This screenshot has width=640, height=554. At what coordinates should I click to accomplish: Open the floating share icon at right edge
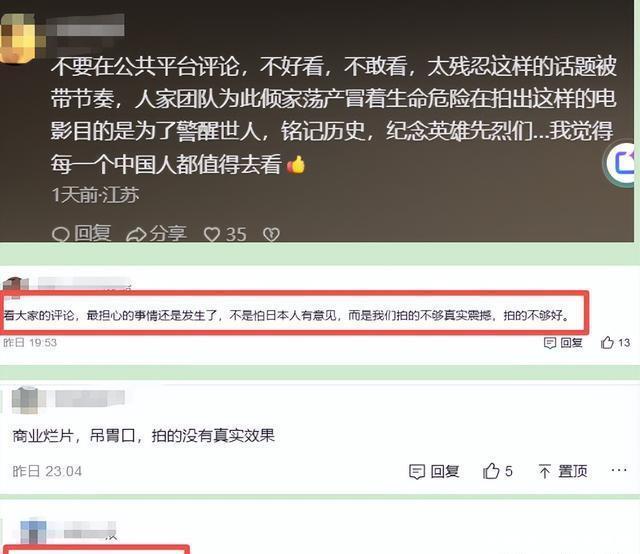click(622, 163)
